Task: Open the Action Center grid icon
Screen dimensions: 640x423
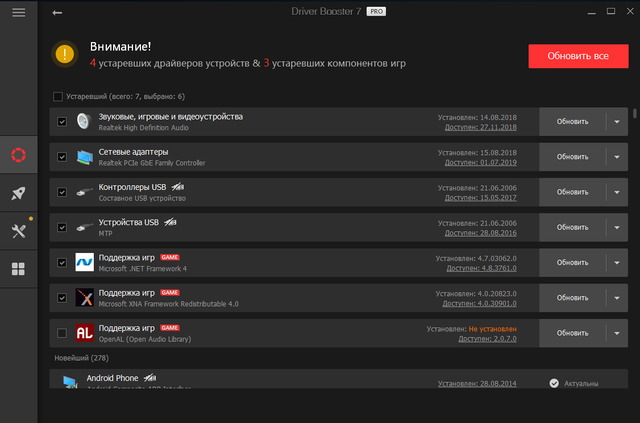Action: [18, 269]
